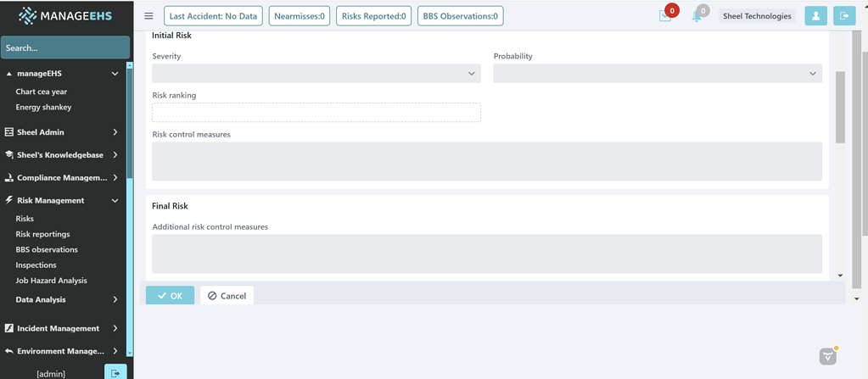Click the Incident Management icon
This screenshot has width=868, height=379.
pyautogui.click(x=8, y=328)
